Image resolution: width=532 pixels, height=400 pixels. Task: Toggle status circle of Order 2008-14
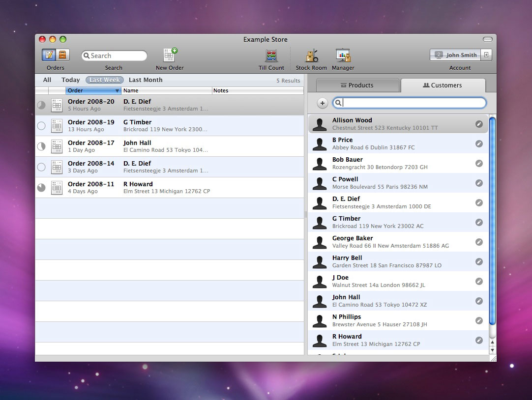coord(41,167)
